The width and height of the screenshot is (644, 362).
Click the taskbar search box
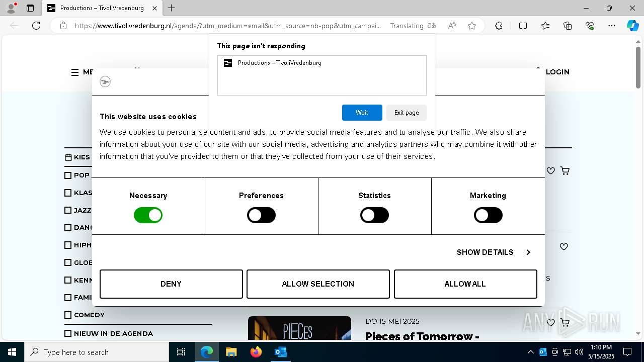(97, 352)
